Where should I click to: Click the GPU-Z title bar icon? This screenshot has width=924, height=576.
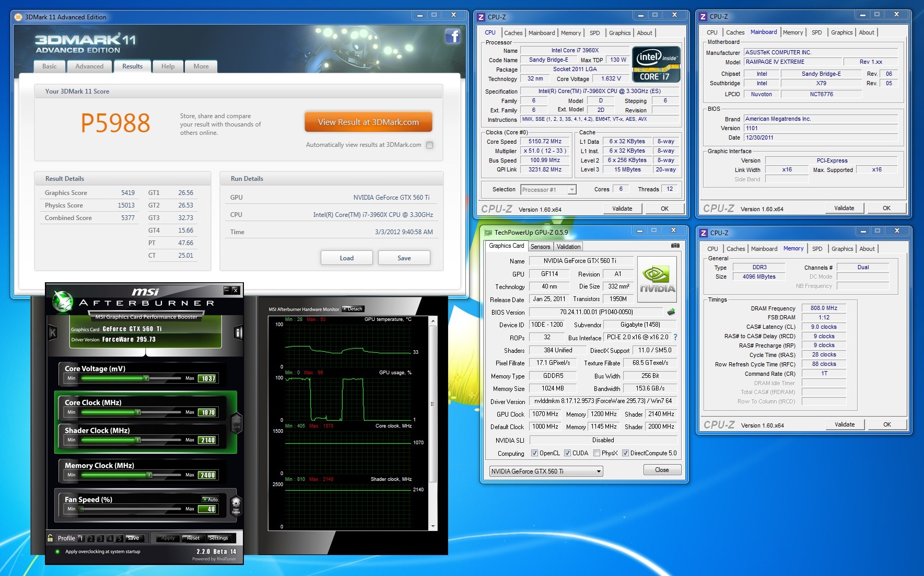click(x=488, y=233)
